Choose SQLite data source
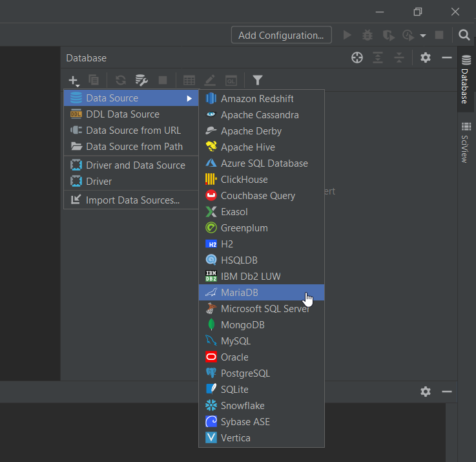 [x=262, y=390]
